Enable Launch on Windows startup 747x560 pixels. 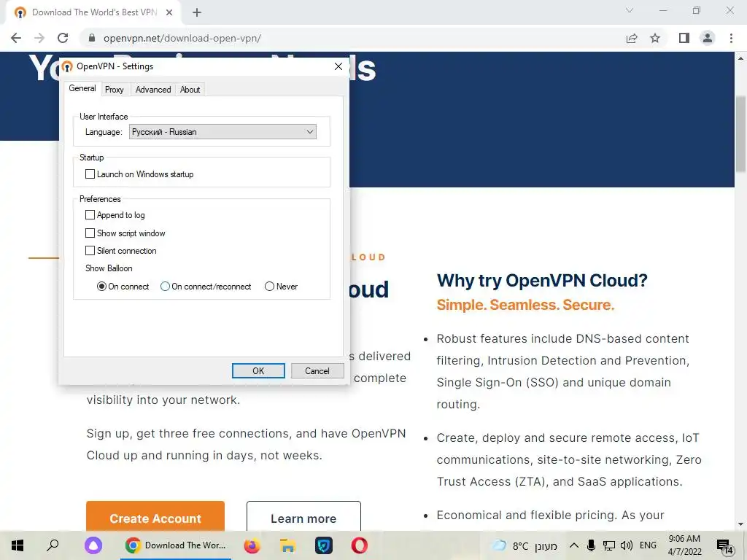point(90,174)
